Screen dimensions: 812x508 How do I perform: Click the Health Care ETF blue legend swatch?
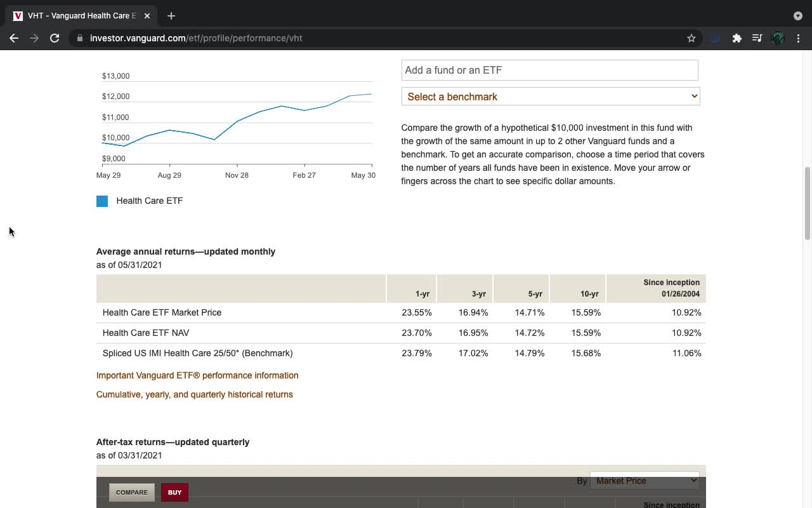[102, 201]
